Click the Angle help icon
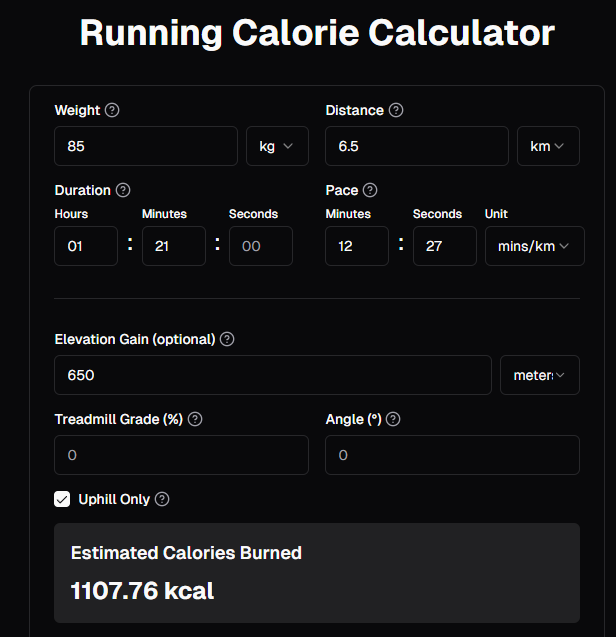 click(x=393, y=419)
